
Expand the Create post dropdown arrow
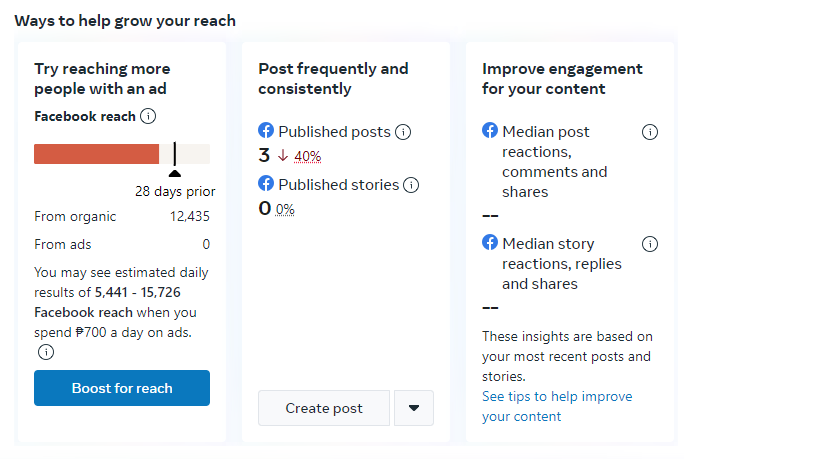(x=414, y=408)
